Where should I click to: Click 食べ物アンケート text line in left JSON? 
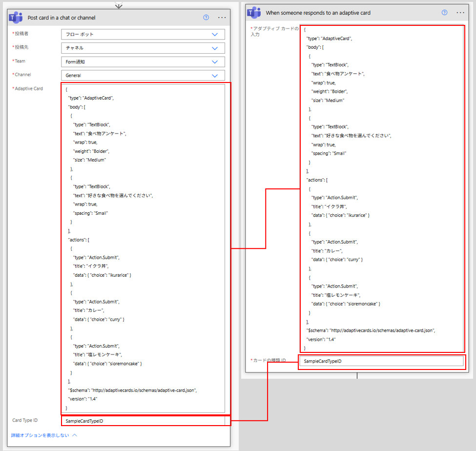point(100,134)
